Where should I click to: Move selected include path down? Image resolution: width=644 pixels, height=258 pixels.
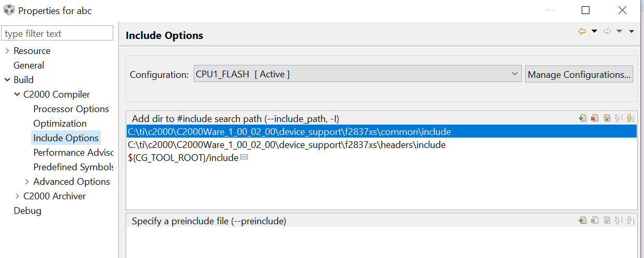coord(630,118)
